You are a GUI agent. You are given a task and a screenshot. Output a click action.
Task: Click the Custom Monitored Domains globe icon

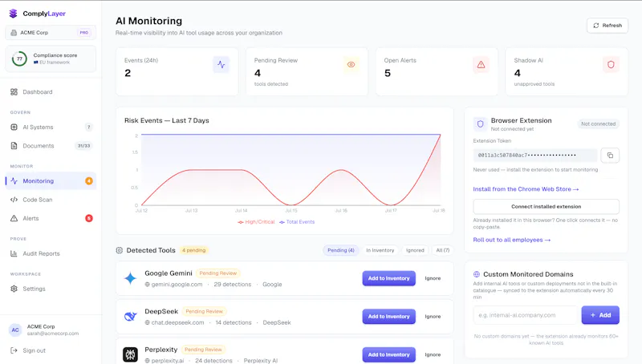coord(477,274)
